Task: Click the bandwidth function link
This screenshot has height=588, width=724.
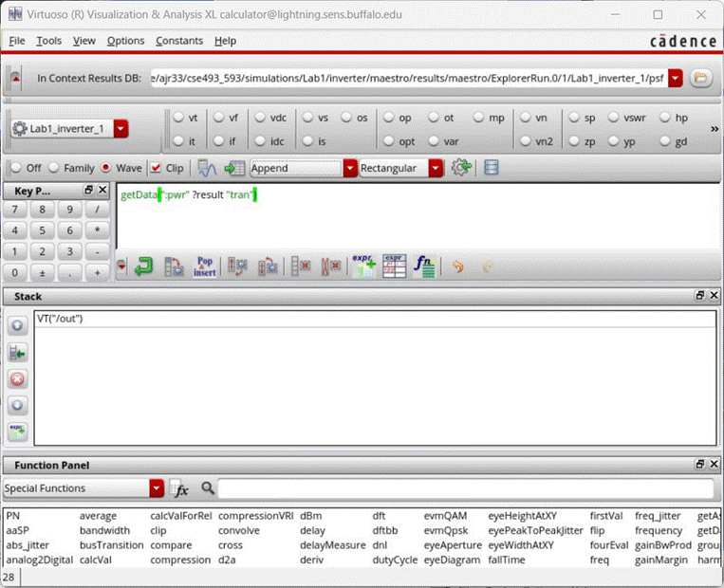Action: [104, 531]
